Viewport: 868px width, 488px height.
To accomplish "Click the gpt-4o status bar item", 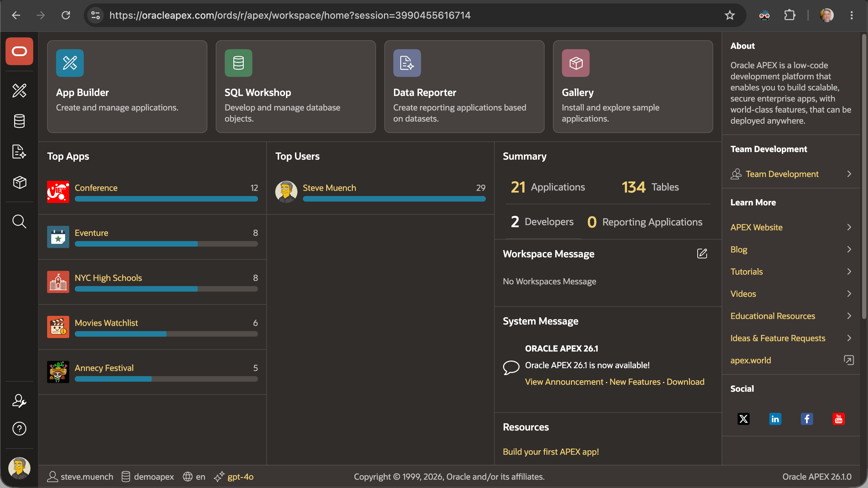I will 234,477.
